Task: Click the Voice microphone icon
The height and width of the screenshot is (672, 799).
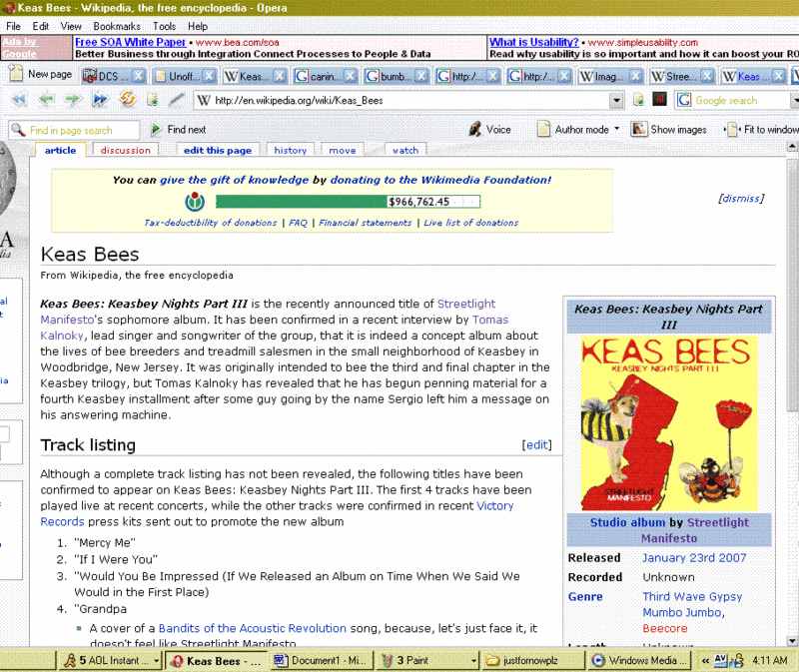Action: tap(475, 130)
